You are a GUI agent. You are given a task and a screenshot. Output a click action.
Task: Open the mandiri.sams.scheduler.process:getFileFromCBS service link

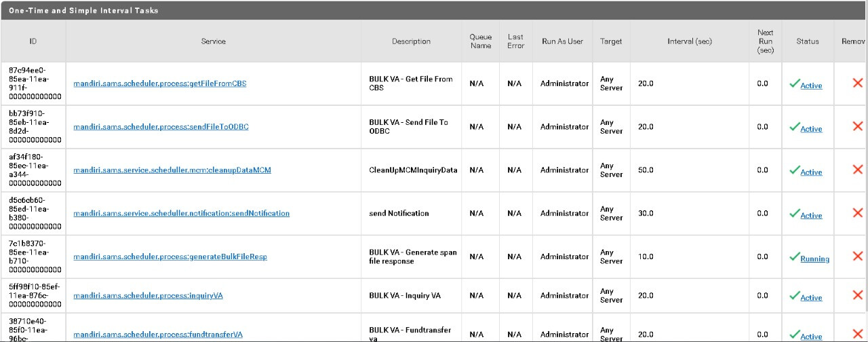click(x=160, y=83)
